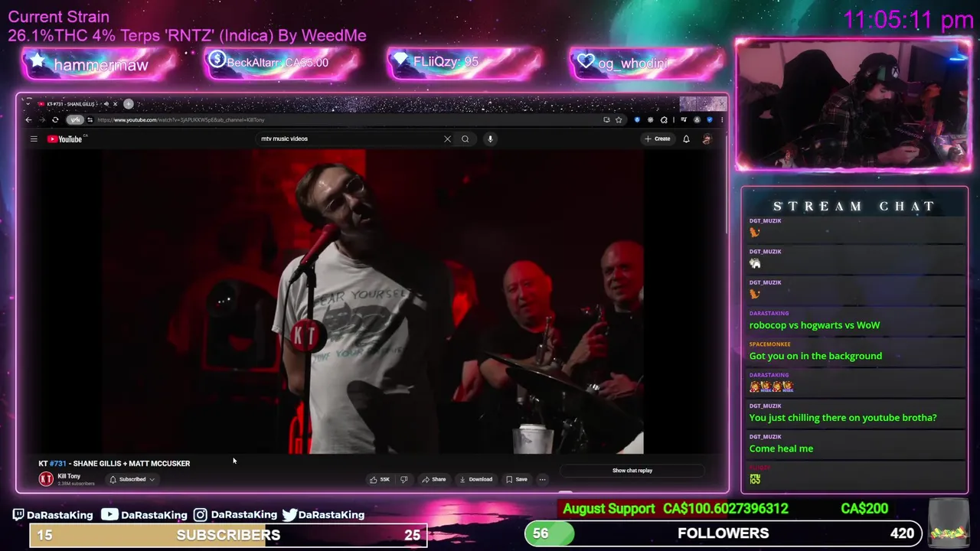980x551 pixels.
Task: Open the Kill Tony channel avatar
Action: point(46,479)
